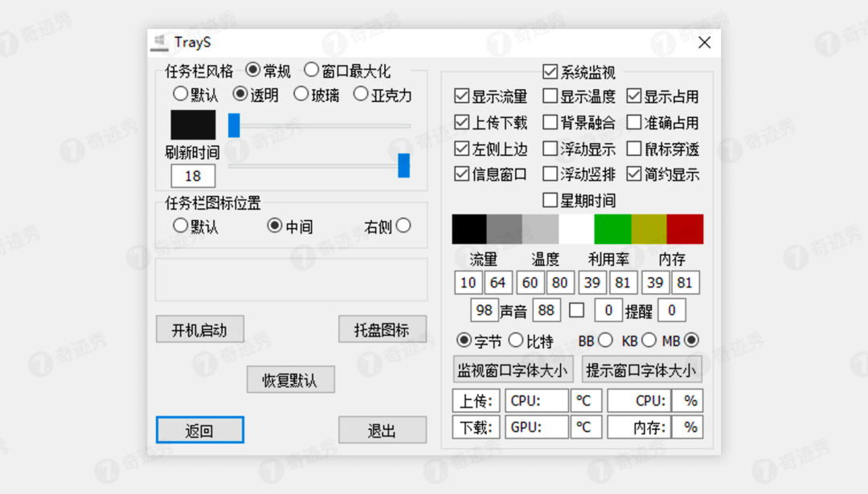Enable the 准确占用 checkbox

tap(634, 122)
